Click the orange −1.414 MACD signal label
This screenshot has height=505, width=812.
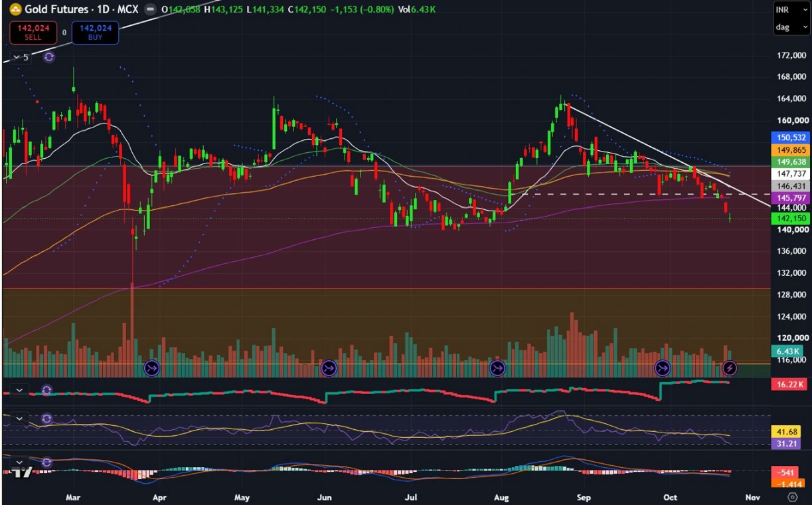pos(789,484)
